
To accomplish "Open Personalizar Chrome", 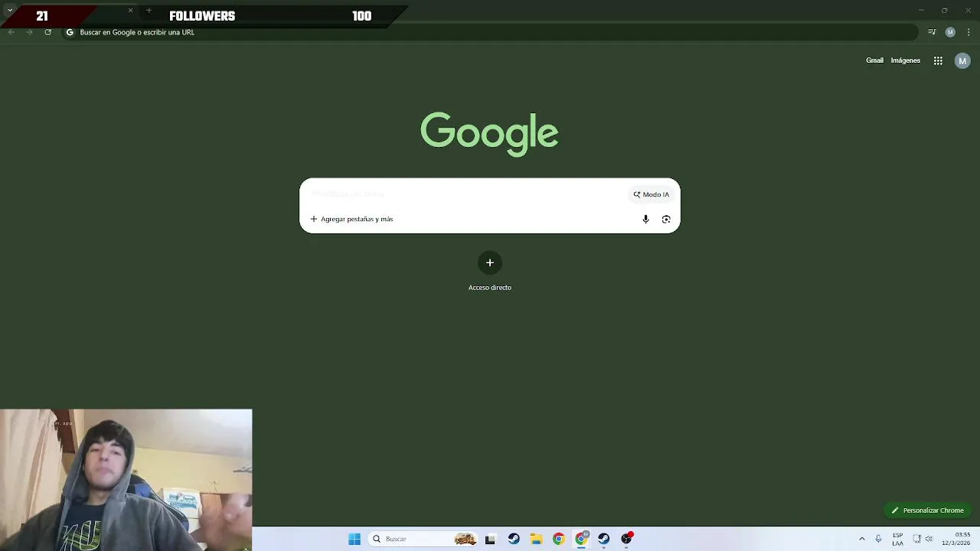I will click(927, 510).
